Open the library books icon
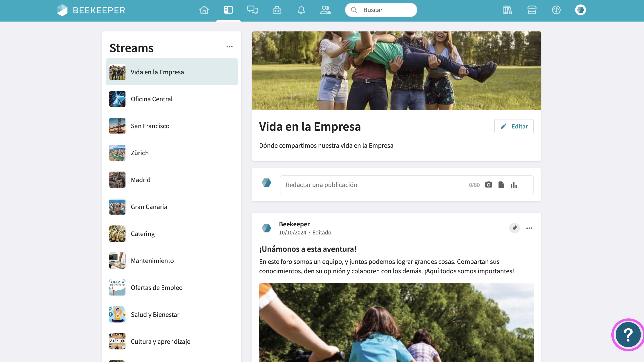Viewport: 644px width, 362px height. point(507,10)
